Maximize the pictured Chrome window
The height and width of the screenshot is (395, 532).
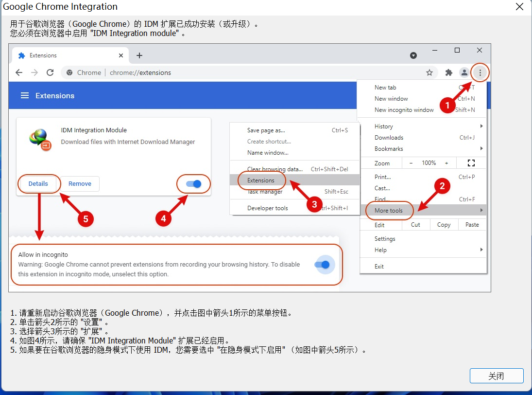point(457,50)
